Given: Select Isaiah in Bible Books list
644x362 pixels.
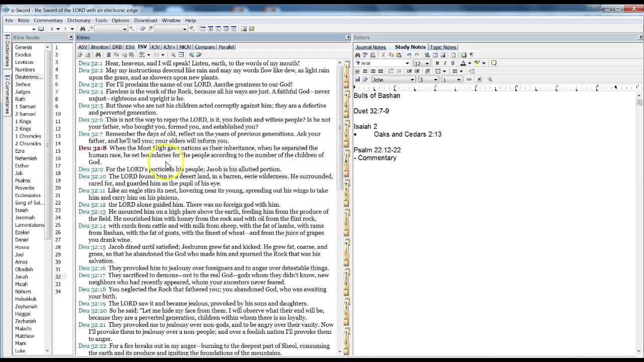Looking at the screenshot, I should (22, 210).
